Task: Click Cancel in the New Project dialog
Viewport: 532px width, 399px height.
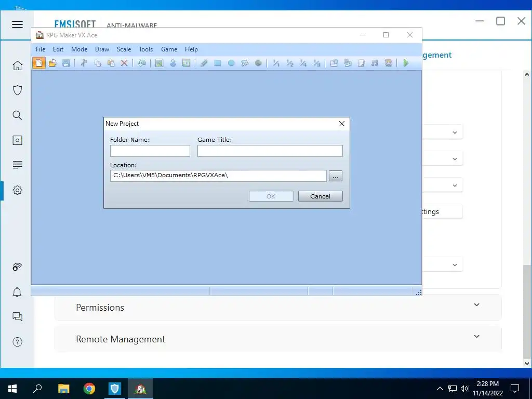Action: pyautogui.click(x=320, y=196)
